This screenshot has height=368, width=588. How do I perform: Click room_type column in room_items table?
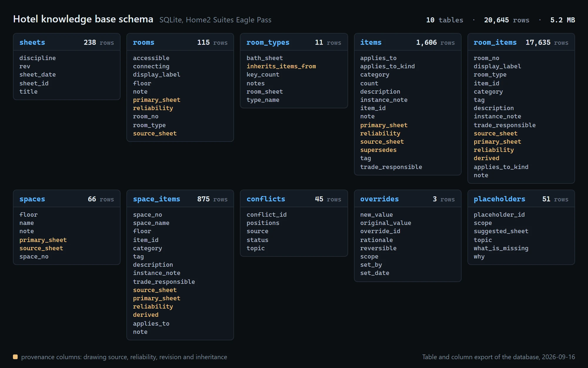coord(490,75)
